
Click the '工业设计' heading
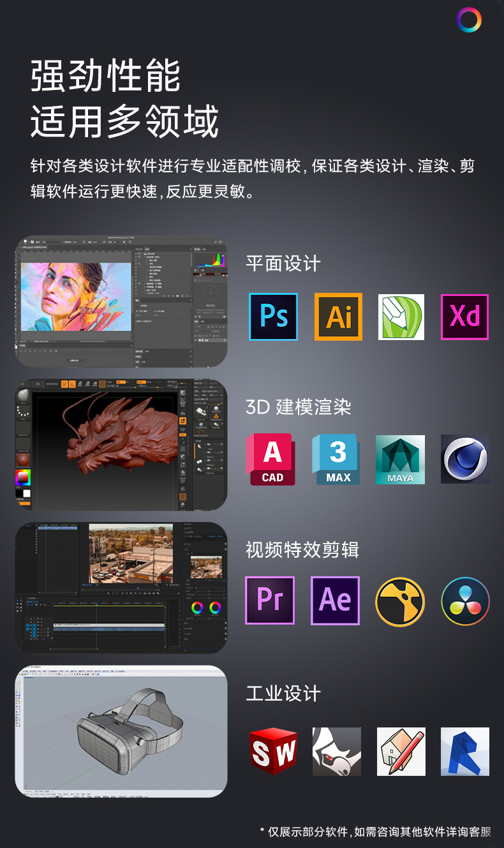(x=283, y=694)
